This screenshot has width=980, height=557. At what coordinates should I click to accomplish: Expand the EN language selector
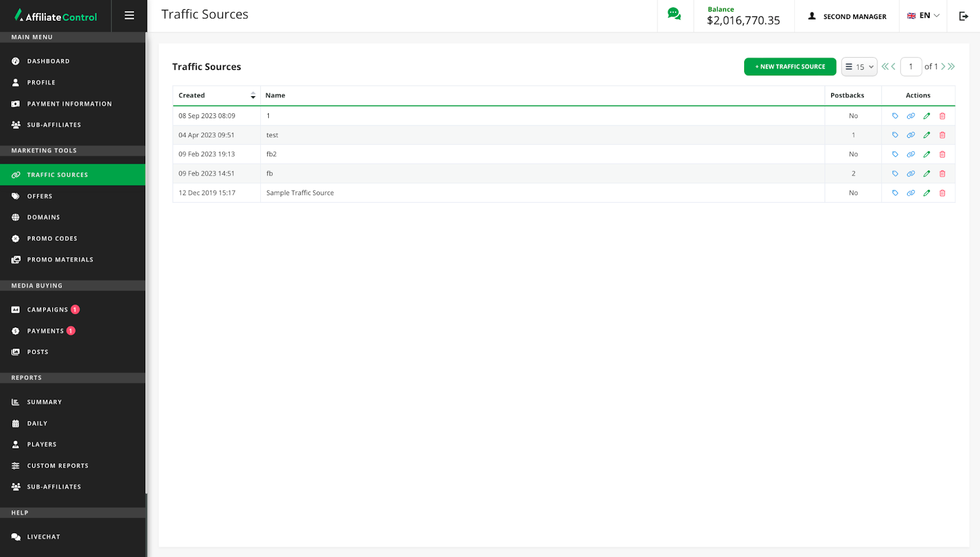923,16
